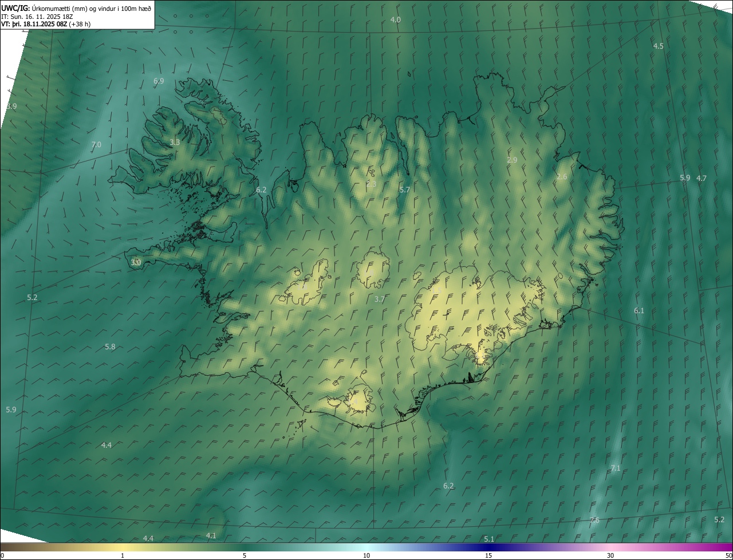
Task: Click the 7.0 value label on the map
Action: point(96,145)
